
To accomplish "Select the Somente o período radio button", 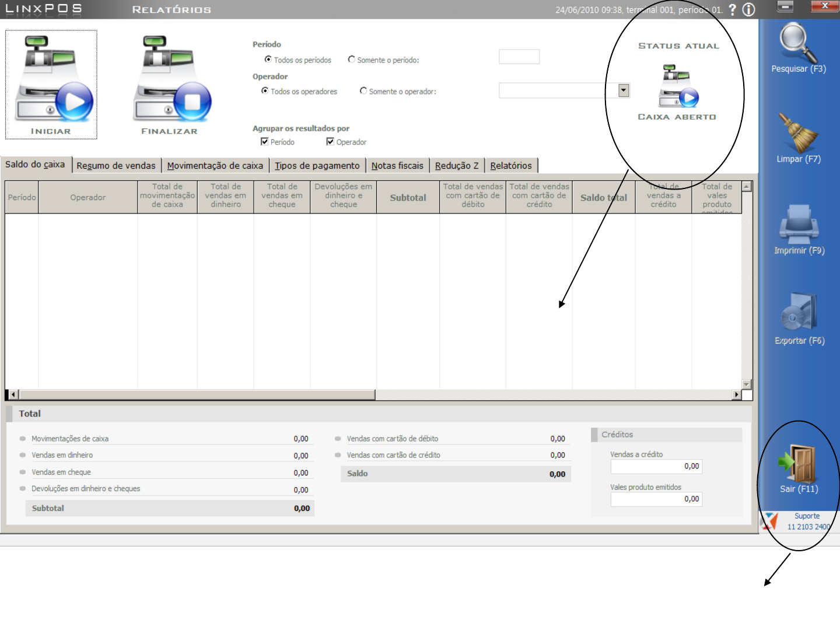I will [x=351, y=60].
